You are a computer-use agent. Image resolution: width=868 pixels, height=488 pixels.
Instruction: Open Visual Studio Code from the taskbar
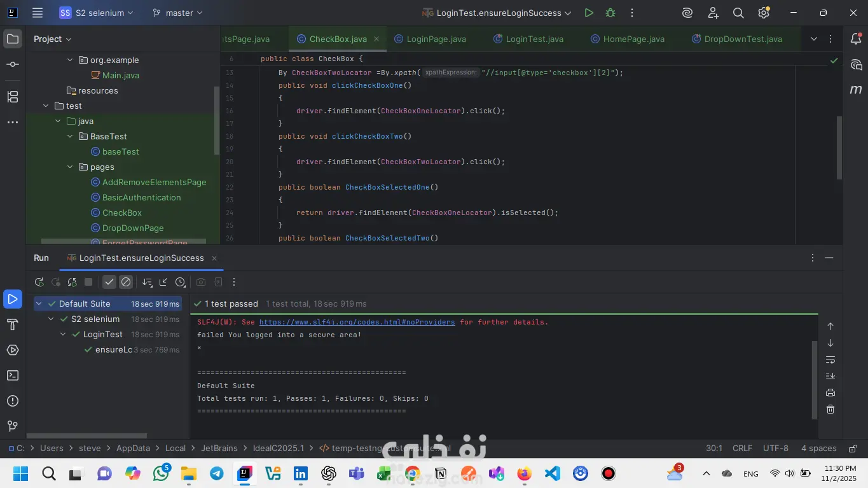pos(552,473)
